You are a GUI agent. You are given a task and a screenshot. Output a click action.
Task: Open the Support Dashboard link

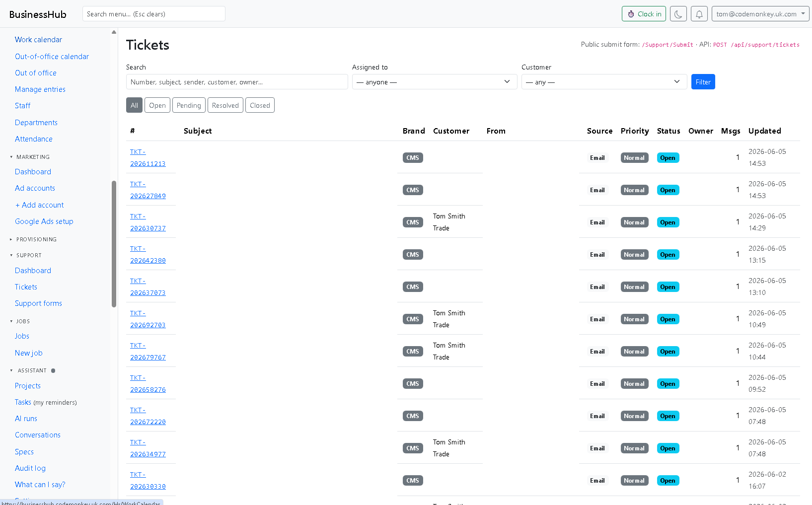(x=33, y=271)
